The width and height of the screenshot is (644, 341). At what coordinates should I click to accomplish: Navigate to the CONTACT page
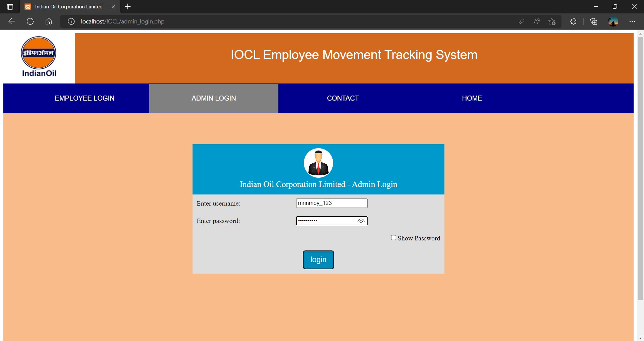pos(342,98)
